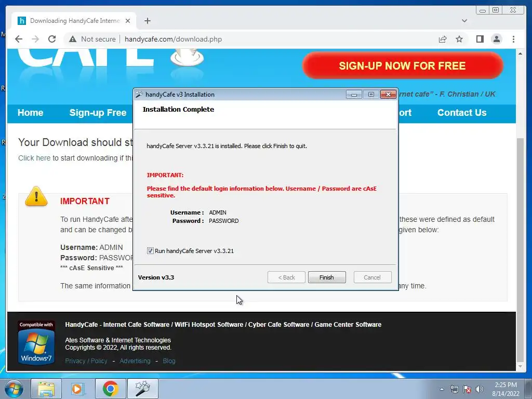This screenshot has width=532, height=399.
Task: Share this page via Chrome share icon
Action: (x=443, y=39)
